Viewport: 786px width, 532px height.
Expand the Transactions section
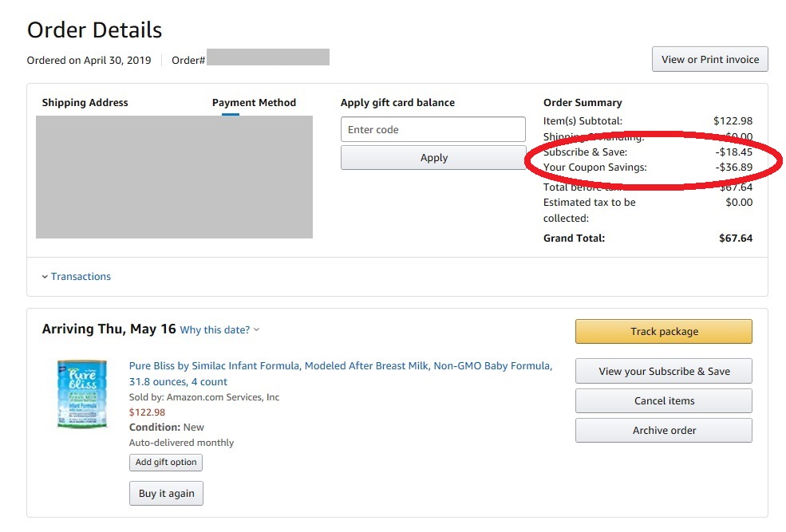[x=81, y=276]
